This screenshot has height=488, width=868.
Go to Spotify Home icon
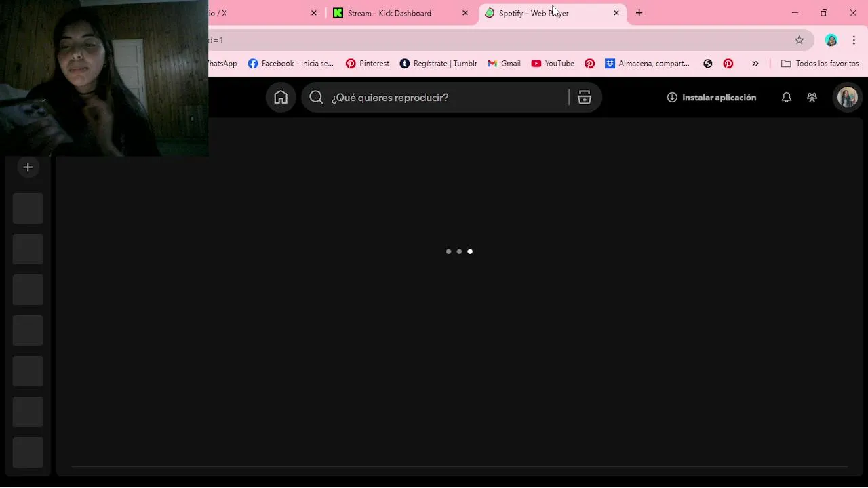(281, 98)
